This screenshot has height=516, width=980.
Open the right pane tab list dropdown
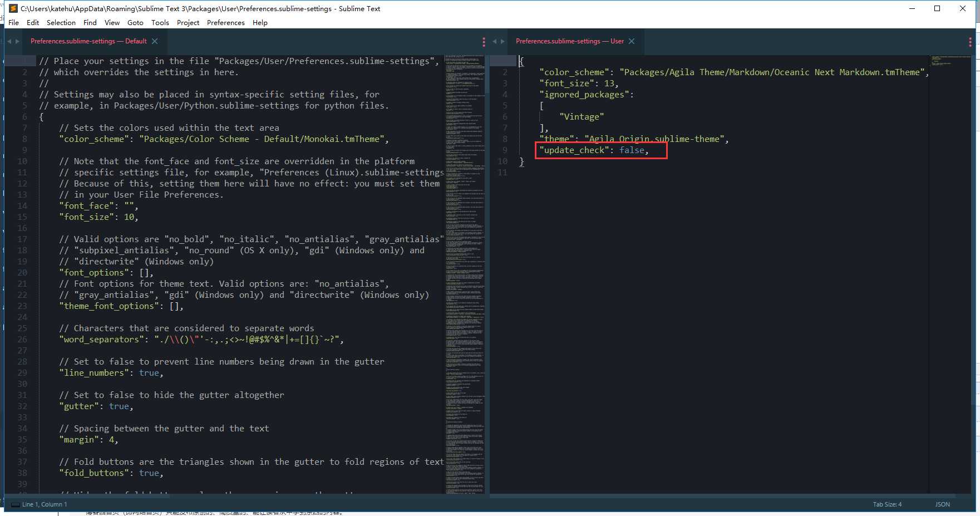(970, 42)
